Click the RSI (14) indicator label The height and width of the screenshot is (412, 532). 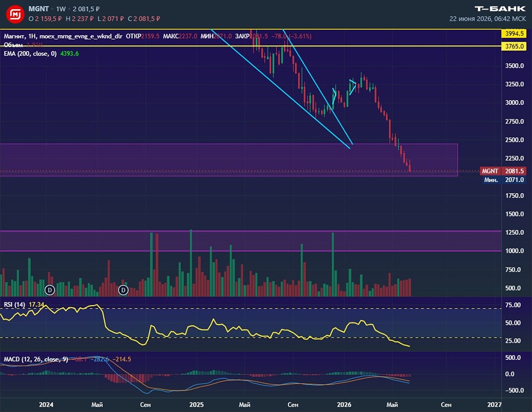(x=14, y=305)
